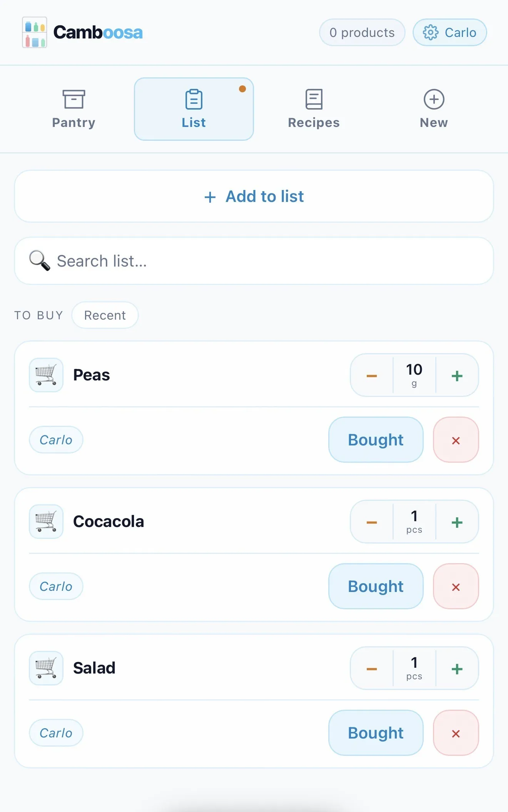Open the Pantry tab
The image size is (508, 812).
(74, 109)
